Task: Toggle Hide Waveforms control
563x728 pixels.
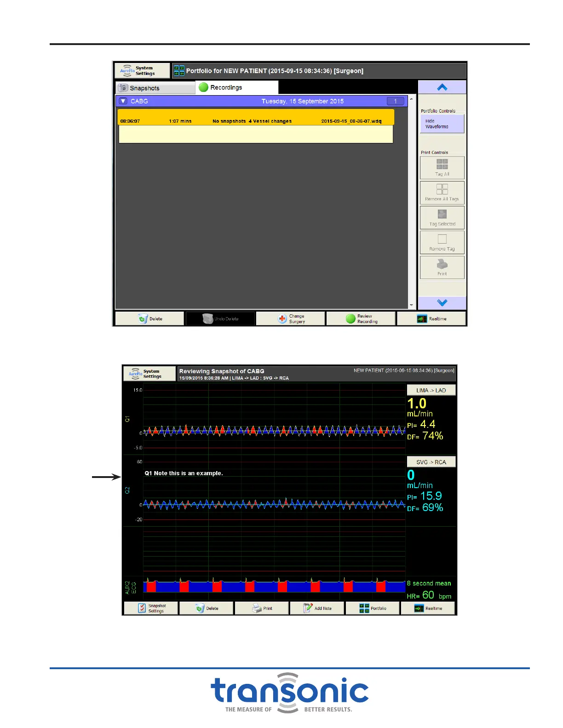Action: (x=442, y=124)
